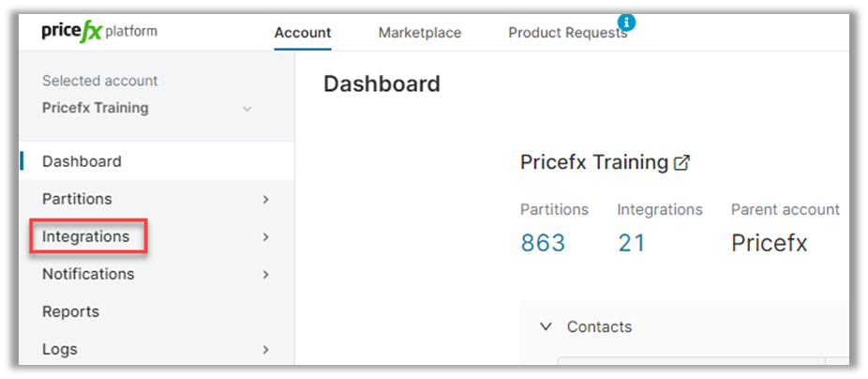Image resolution: width=868 pixels, height=379 pixels.
Task: Open the Product Requests tab
Action: click(567, 33)
